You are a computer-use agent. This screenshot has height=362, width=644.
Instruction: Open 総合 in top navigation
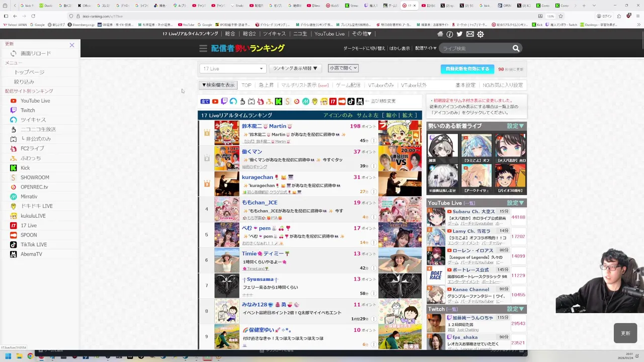pos(230,34)
